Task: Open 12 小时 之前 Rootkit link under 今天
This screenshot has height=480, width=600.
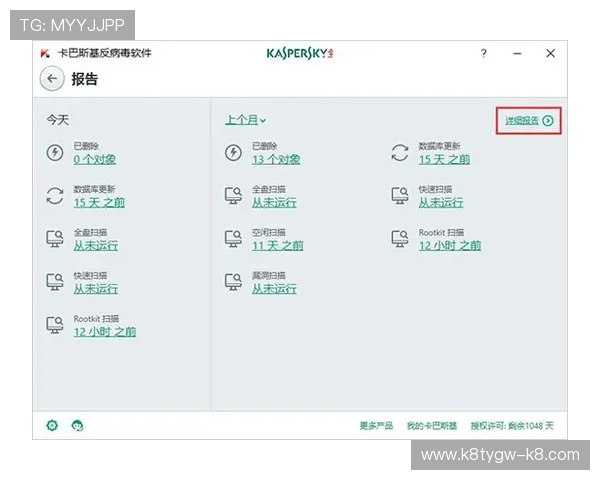Action: coord(105,332)
